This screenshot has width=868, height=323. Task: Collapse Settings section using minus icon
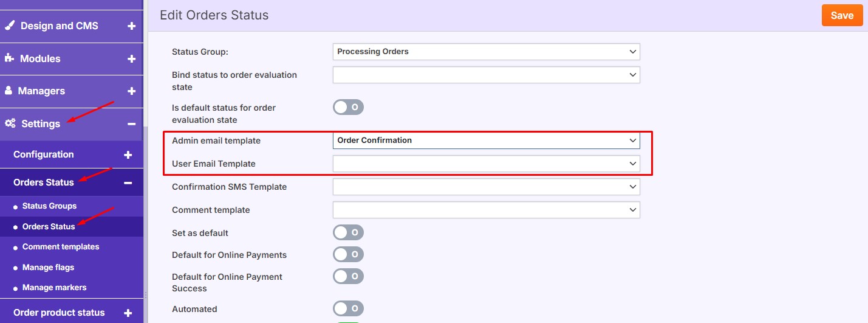(x=131, y=124)
